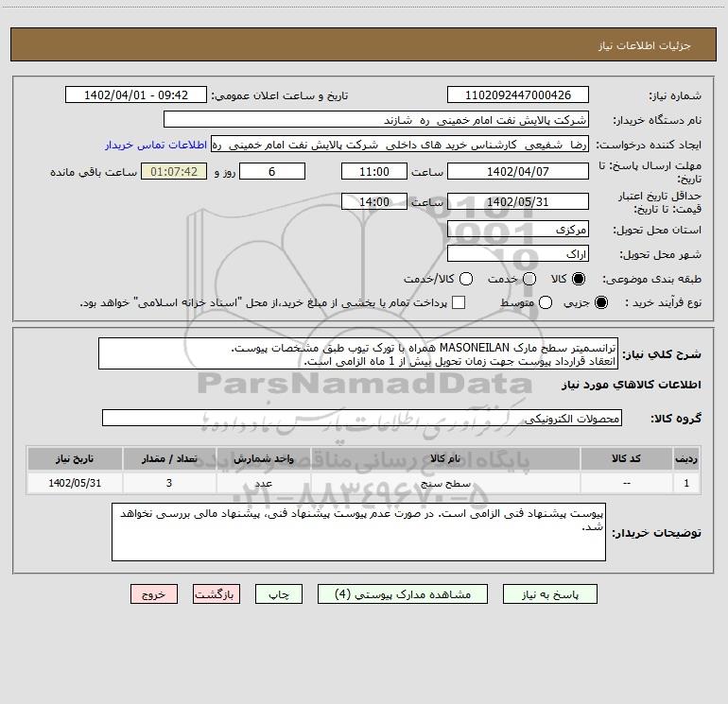
Task: Select the خدمت radio button
Action: point(529,279)
